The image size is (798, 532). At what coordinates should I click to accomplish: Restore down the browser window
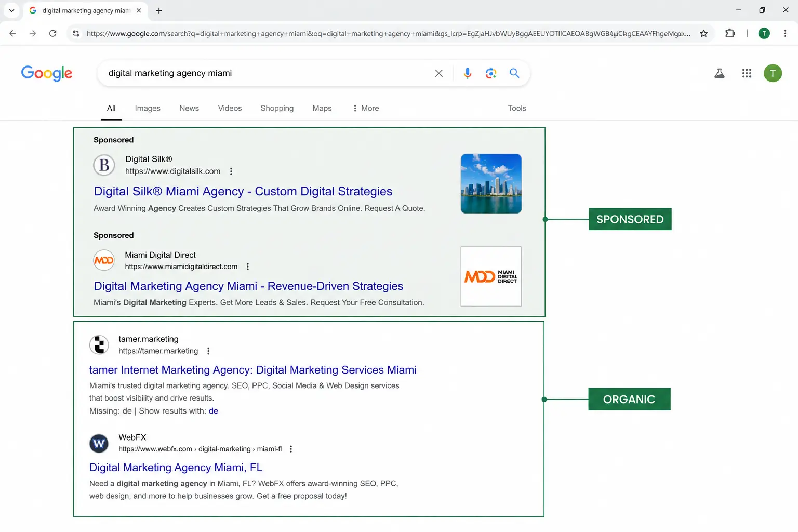[762, 10]
